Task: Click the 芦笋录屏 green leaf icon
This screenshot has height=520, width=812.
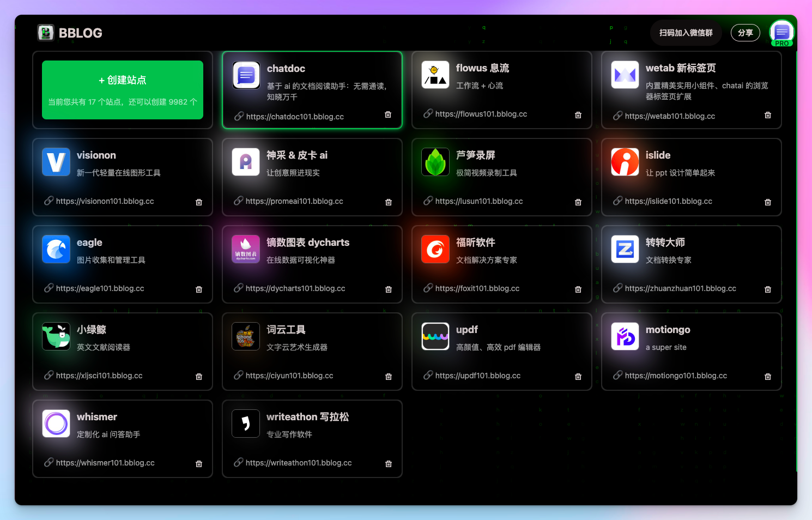Action: [435, 162]
